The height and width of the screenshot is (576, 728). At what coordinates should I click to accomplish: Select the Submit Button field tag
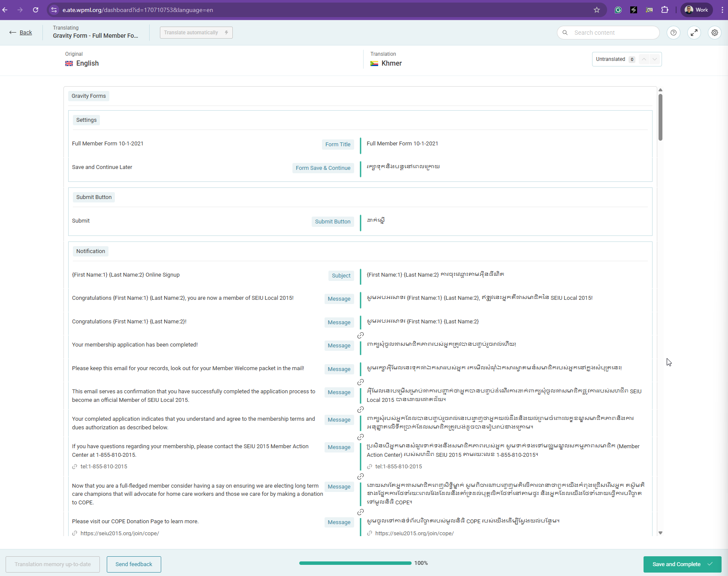[x=333, y=222]
